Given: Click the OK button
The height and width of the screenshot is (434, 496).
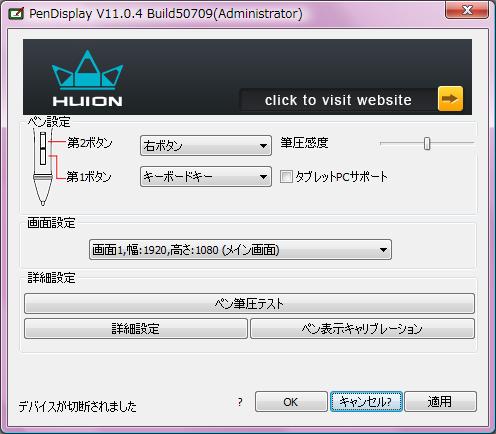Looking at the screenshot, I should (x=291, y=402).
